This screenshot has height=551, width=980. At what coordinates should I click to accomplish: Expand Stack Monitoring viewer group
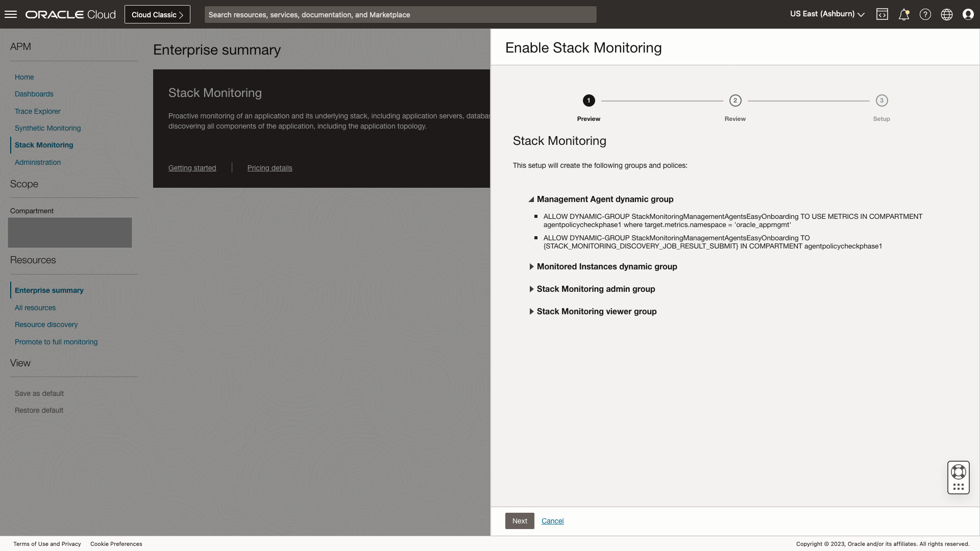point(597,311)
